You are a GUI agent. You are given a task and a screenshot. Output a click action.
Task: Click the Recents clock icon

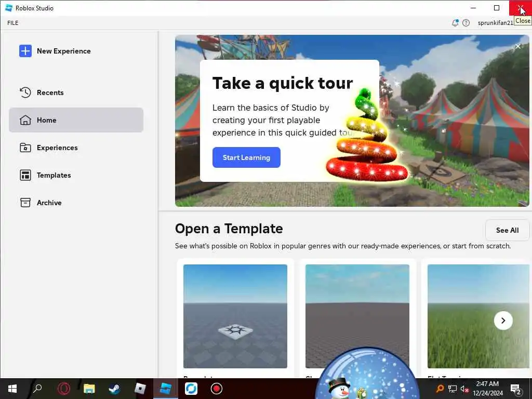(x=25, y=92)
